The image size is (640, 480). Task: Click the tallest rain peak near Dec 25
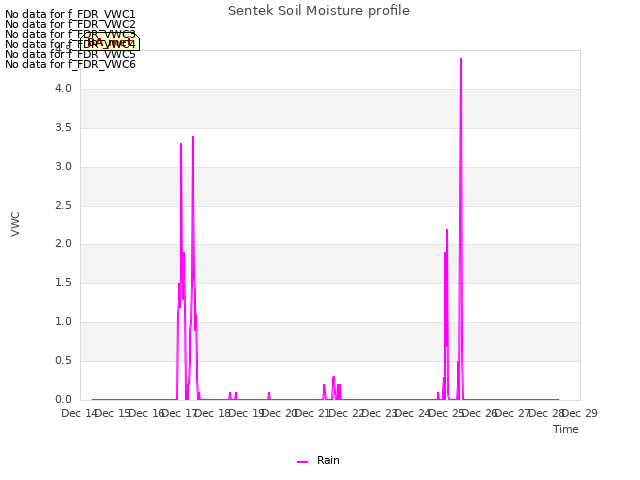(x=461, y=59)
